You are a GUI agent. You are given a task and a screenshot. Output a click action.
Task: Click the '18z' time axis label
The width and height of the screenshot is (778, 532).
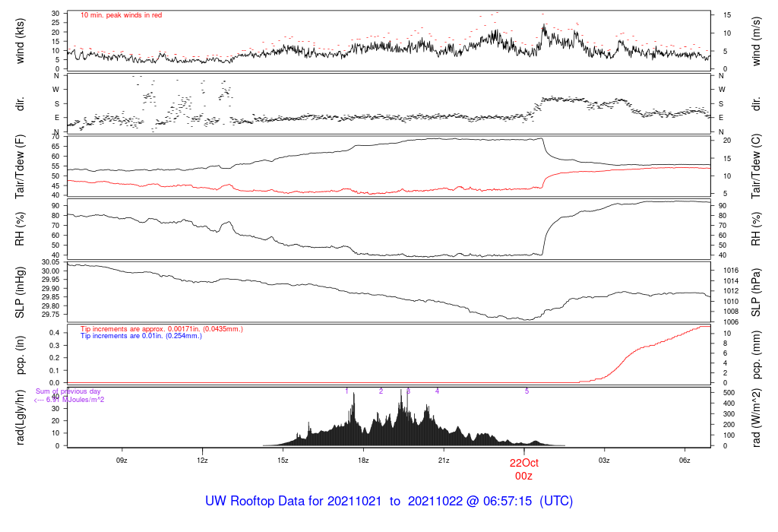[x=363, y=461]
